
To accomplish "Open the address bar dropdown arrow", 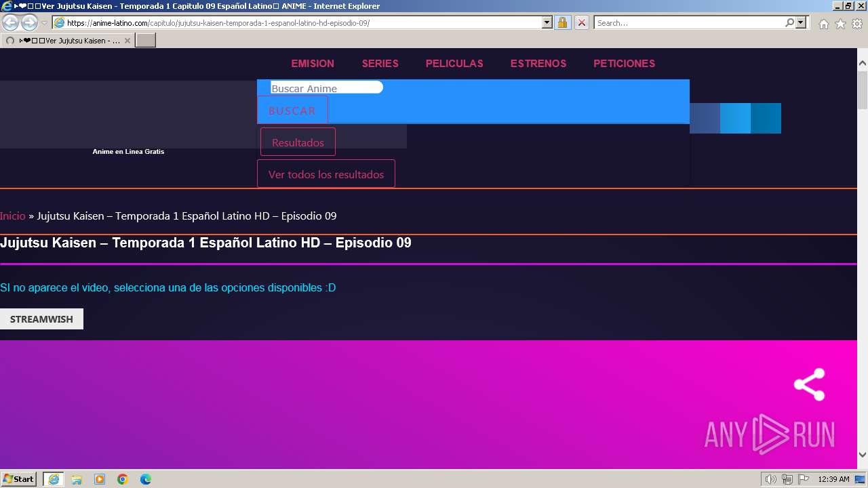I will (547, 22).
